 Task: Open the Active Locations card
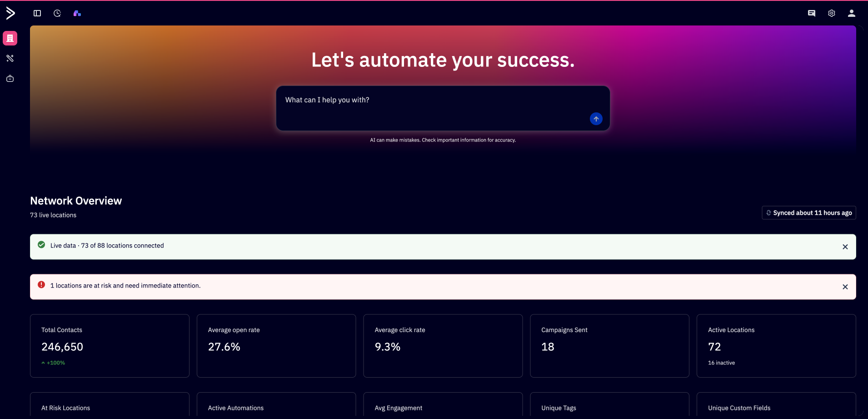coord(776,346)
